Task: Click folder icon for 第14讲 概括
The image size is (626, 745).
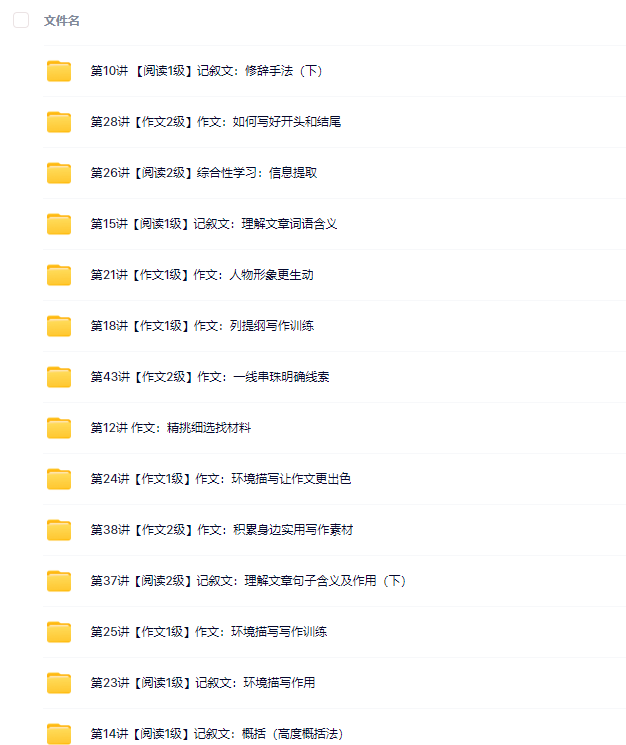Action: [x=59, y=734]
